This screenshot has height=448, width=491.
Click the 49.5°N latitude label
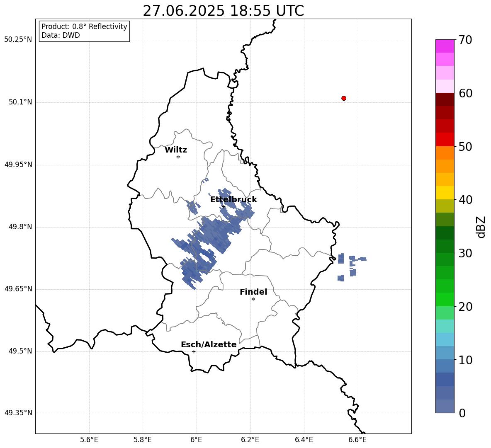(x=21, y=351)
